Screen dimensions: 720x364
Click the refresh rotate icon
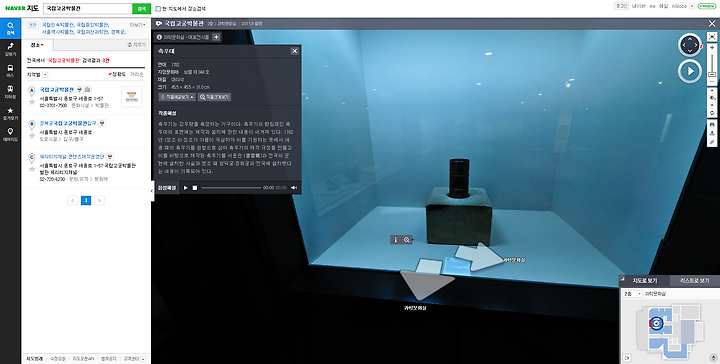[712, 112]
